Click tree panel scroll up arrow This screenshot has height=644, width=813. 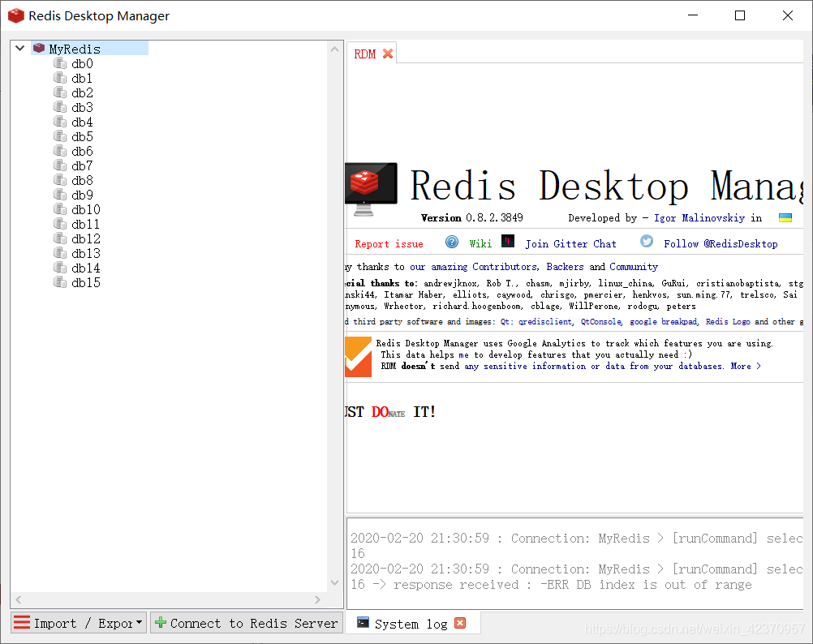click(x=334, y=49)
